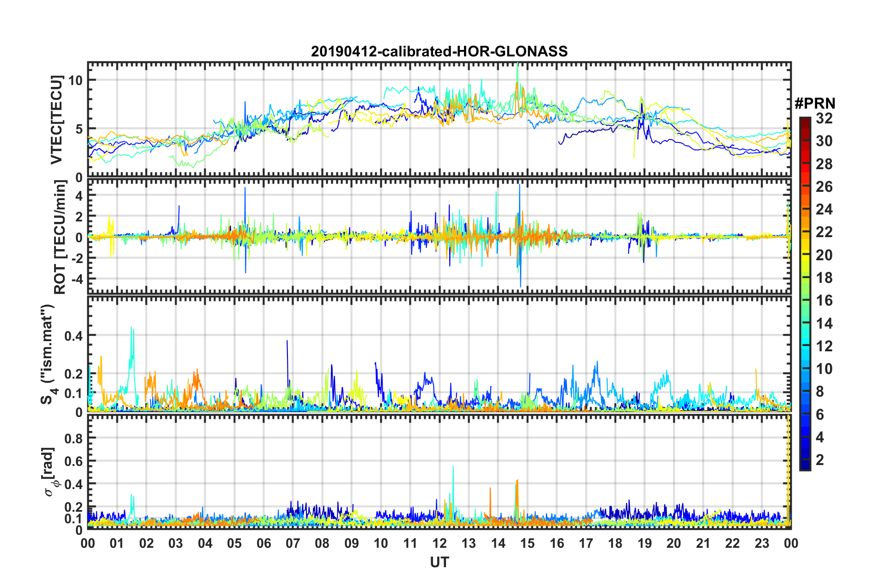Image resolution: width=879 pixels, height=588 pixels.
Task: Select UT axis hour label 18
Action: pos(615,543)
